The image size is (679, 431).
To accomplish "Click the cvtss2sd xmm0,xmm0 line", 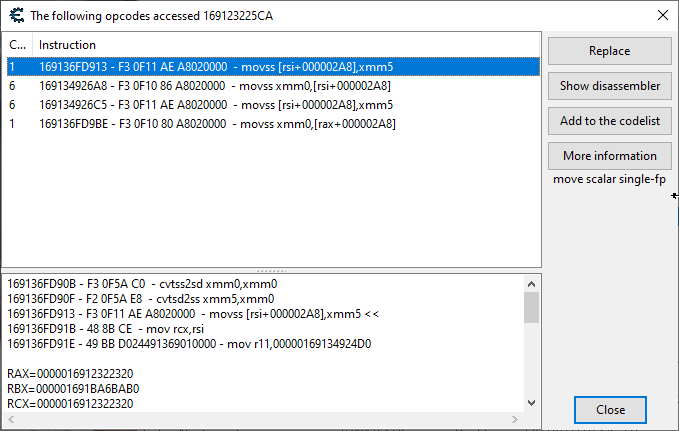I will pos(142,284).
